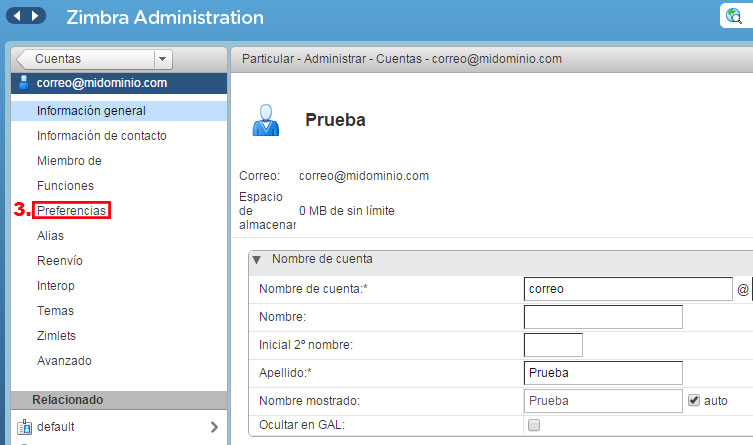The image size is (753, 445).
Task: Click the default class of service icon
Action: 24,427
